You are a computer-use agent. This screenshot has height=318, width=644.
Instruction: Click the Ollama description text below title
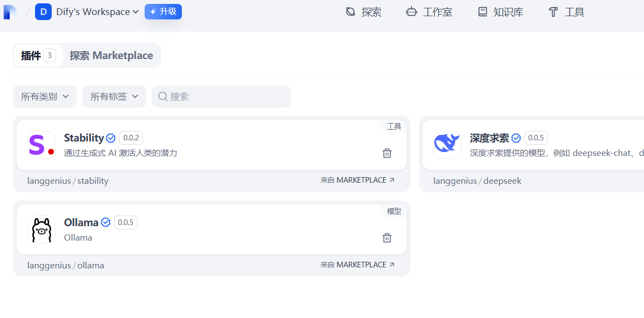point(78,238)
